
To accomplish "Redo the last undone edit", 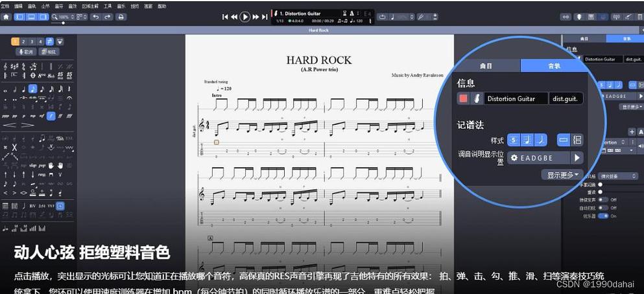I will [x=108, y=17].
